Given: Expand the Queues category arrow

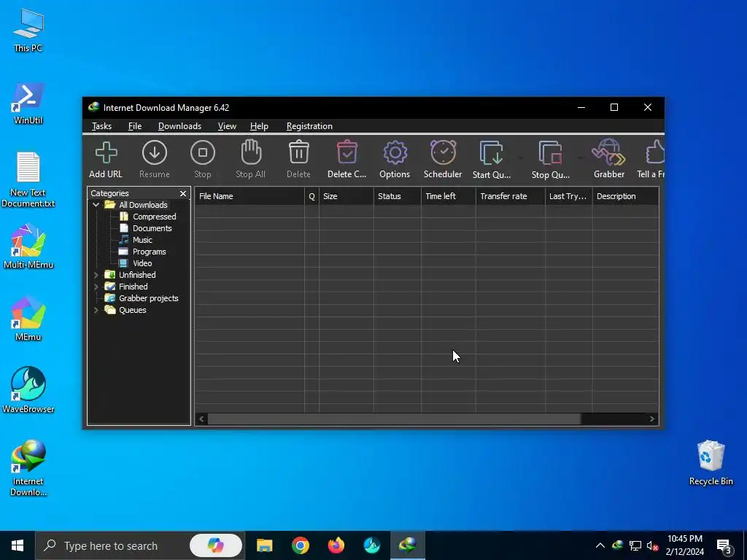Looking at the screenshot, I should [x=96, y=310].
